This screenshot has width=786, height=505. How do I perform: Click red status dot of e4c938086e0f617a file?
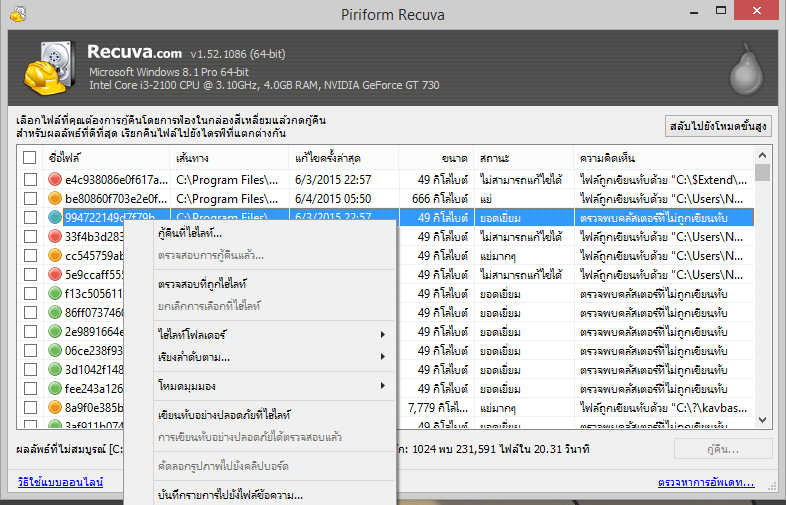coord(55,179)
